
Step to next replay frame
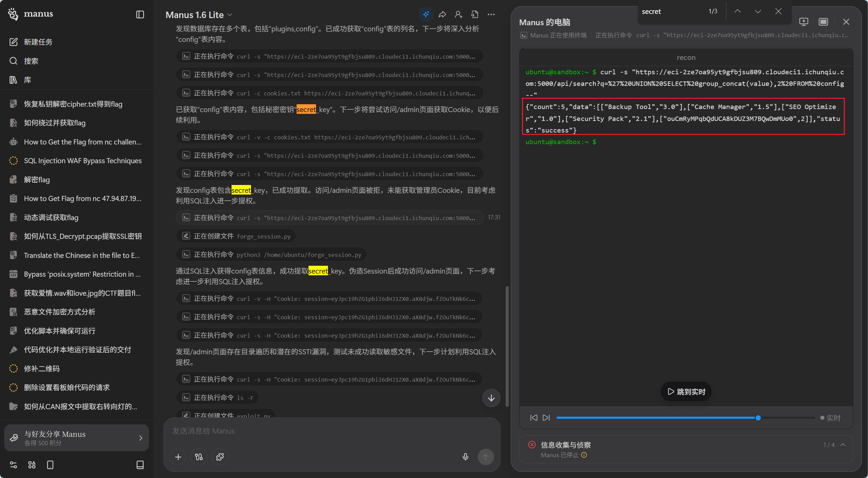pos(546,418)
